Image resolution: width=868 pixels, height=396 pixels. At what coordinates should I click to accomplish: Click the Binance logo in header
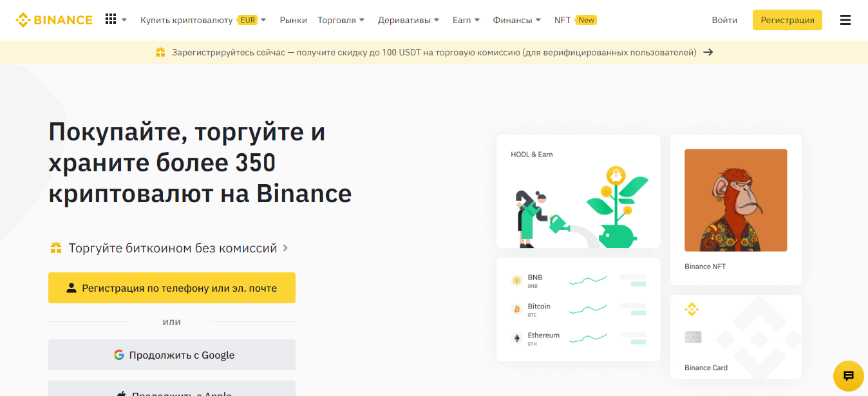(54, 20)
